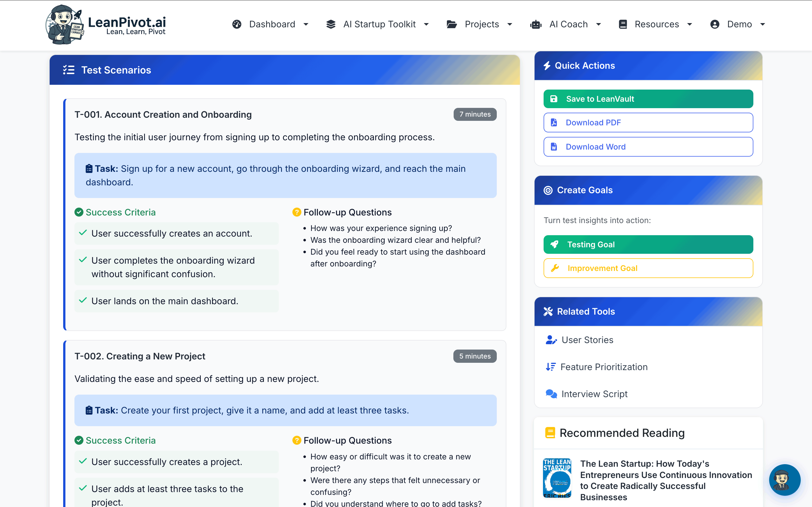The image size is (812, 507).
Task: Click the lightning bolt Quick Actions icon
Action: point(547,66)
